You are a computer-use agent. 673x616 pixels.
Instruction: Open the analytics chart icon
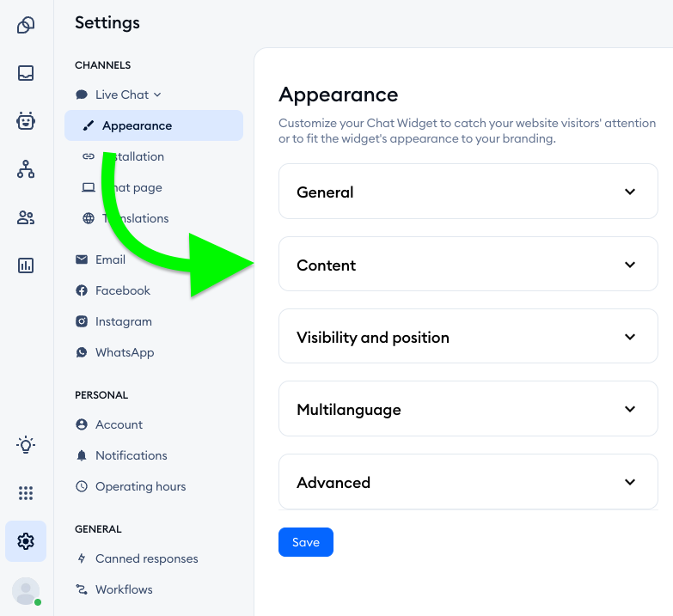pos(26,265)
